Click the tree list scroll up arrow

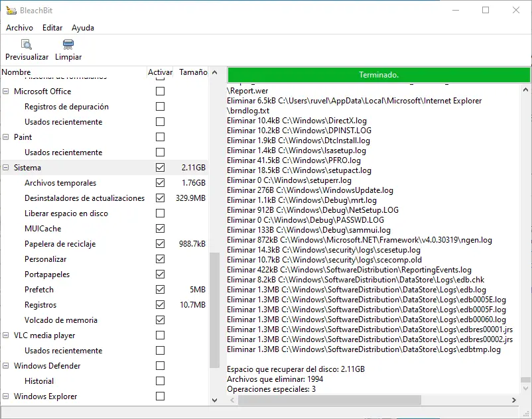[x=214, y=72]
